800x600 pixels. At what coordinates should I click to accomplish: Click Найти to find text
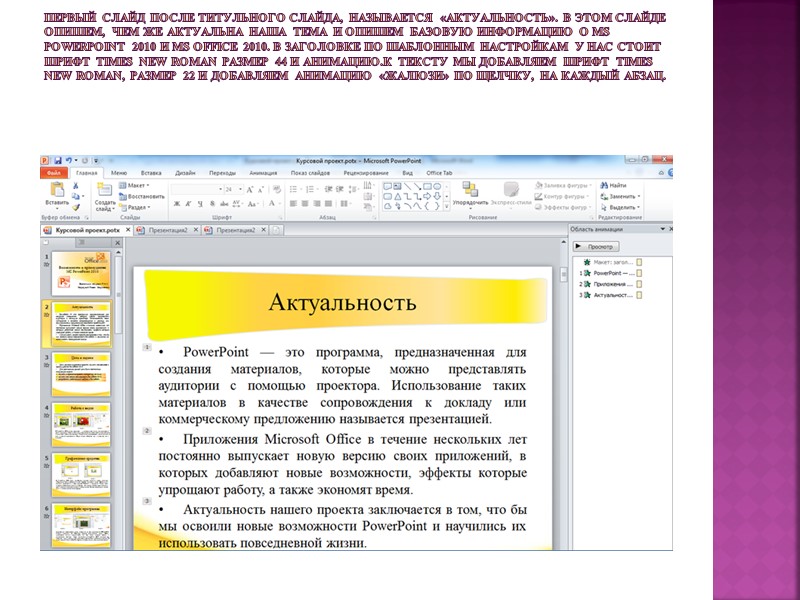(613, 185)
